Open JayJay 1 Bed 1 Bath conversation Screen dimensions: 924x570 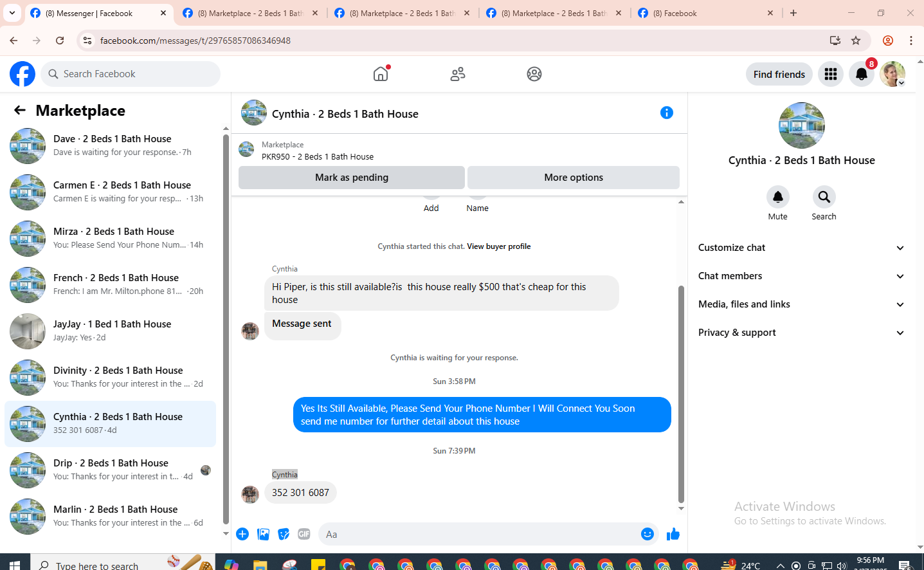point(111,331)
